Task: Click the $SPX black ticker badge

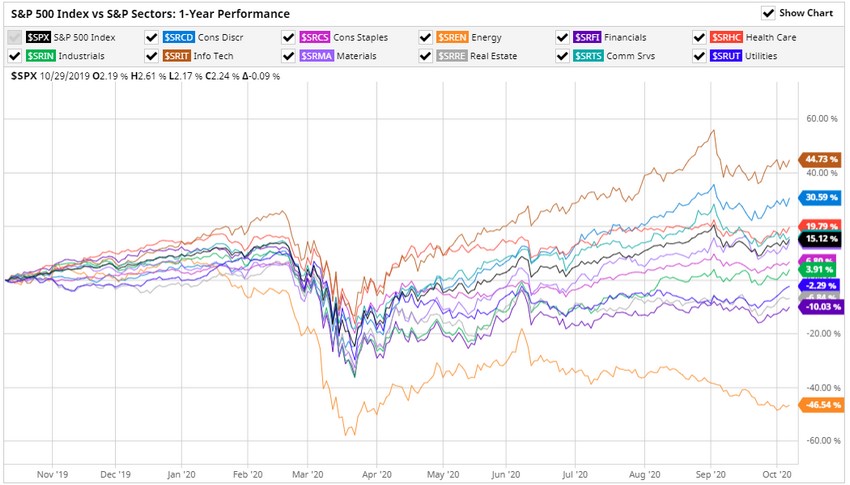Action: point(39,37)
